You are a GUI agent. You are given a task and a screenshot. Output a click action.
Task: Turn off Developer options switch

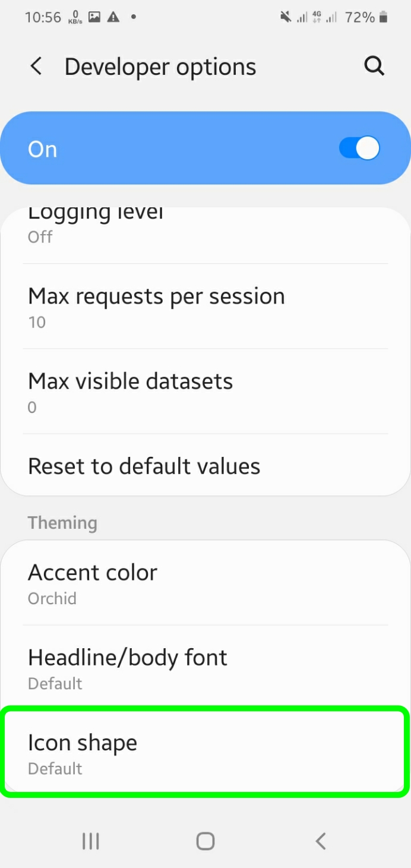[x=359, y=149]
